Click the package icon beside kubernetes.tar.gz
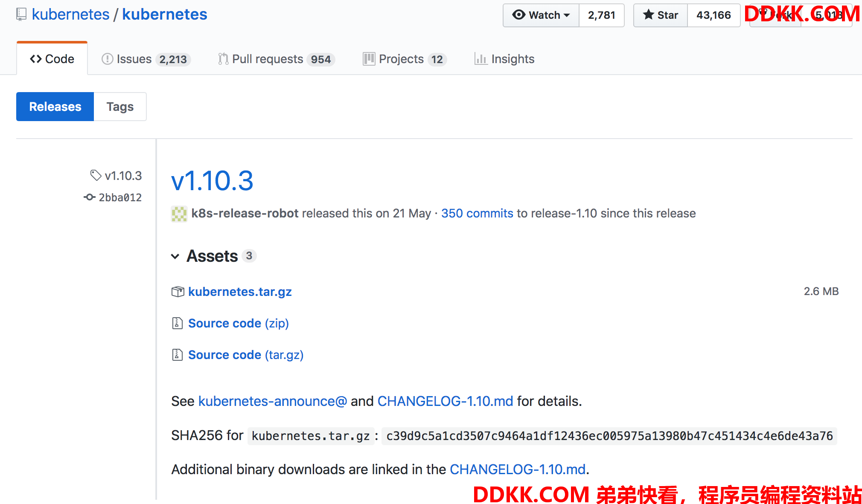The image size is (862, 504). [178, 292]
